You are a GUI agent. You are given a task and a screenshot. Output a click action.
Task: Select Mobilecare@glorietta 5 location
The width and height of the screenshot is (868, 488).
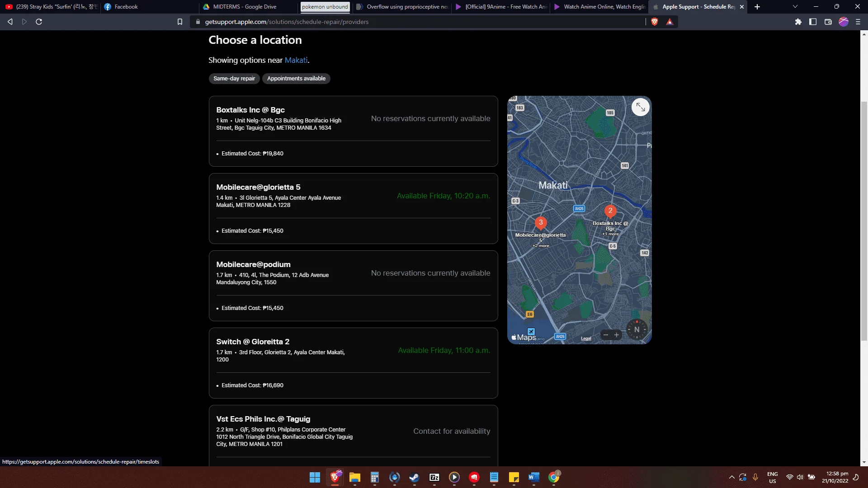coord(353,208)
